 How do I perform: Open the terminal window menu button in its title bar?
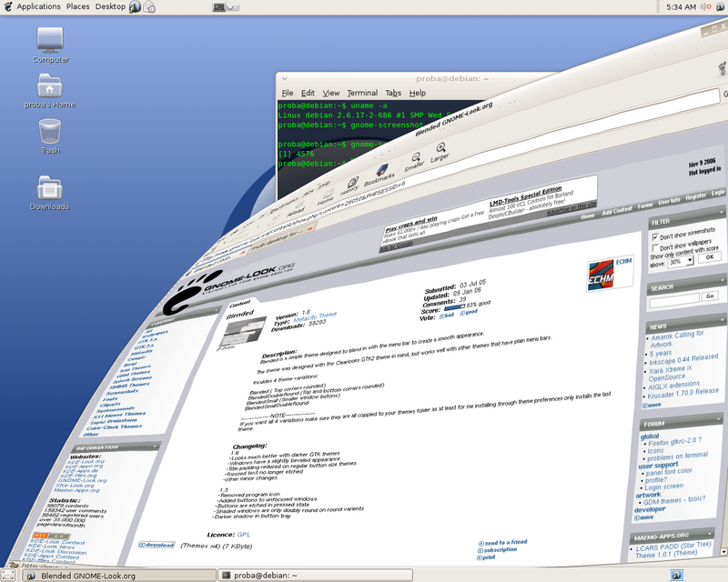[285, 79]
